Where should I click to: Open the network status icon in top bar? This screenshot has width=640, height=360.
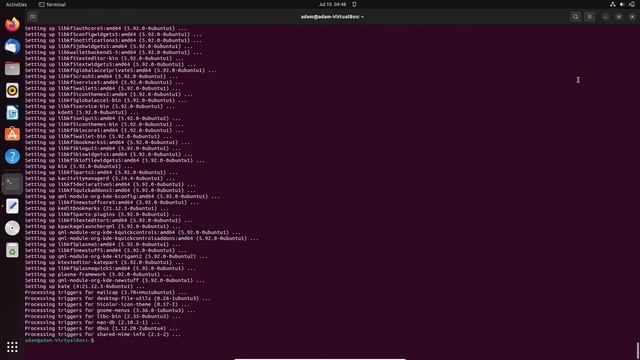coord(613,4)
